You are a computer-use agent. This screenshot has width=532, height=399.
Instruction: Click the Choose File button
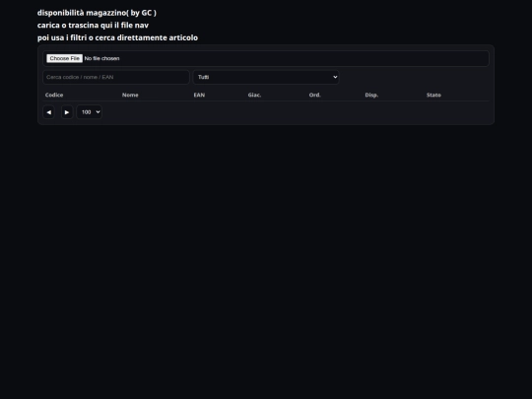pos(64,58)
